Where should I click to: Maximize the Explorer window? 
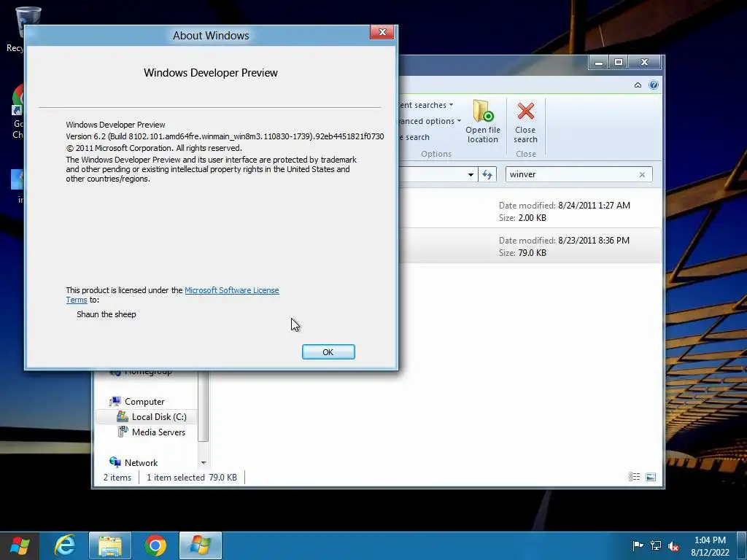pos(619,62)
